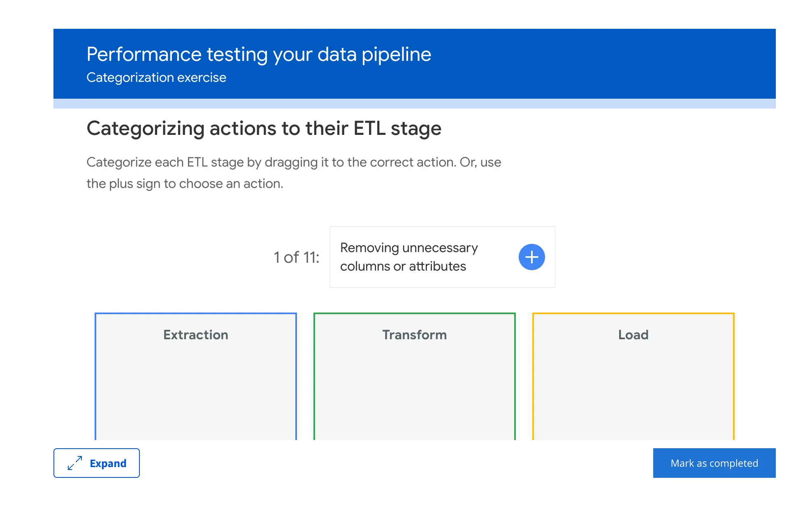Click the Categorization exercise subtitle
The width and height of the screenshot is (812, 528).
click(156, 77)
